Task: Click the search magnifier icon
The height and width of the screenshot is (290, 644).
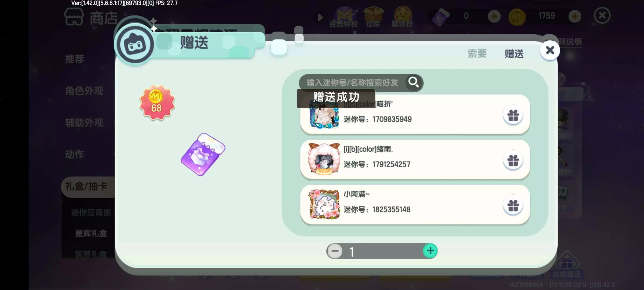Action: point(414,82)
